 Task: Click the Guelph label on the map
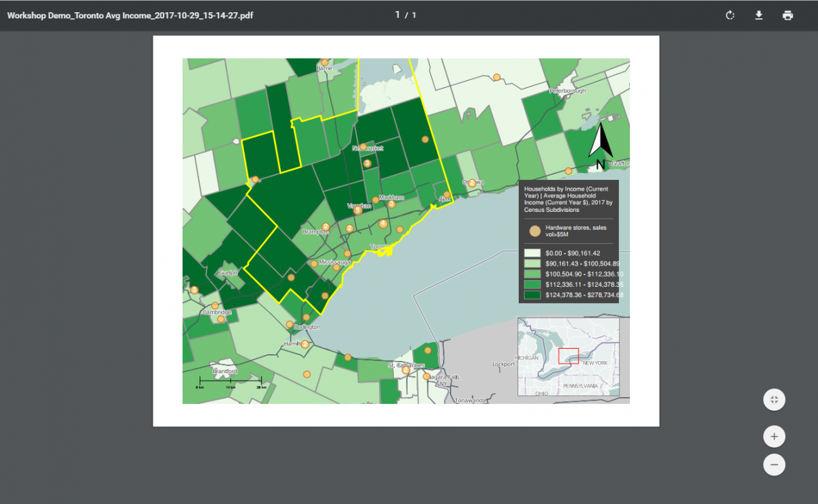[x=228, y=272]
